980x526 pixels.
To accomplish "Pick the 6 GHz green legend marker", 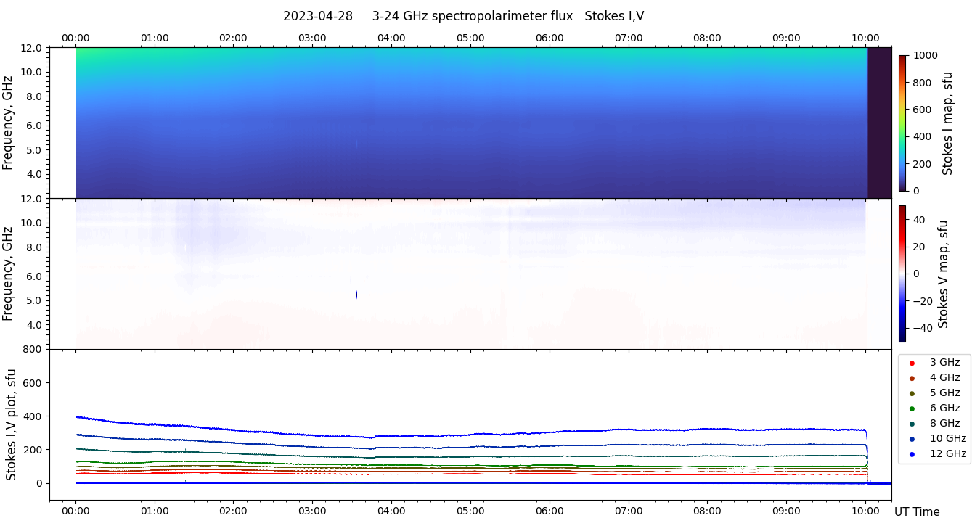I will 912,408.
